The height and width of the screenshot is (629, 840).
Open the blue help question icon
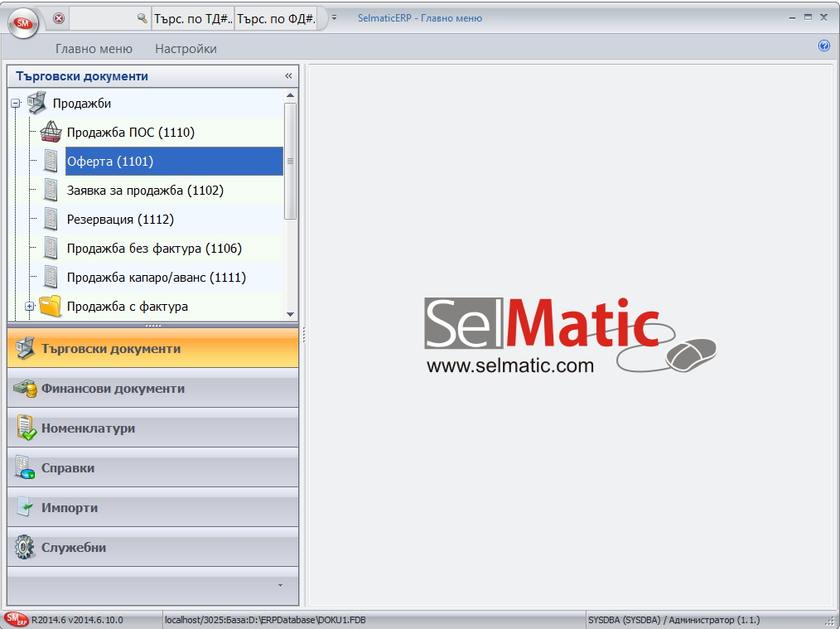tap(824, 46)
